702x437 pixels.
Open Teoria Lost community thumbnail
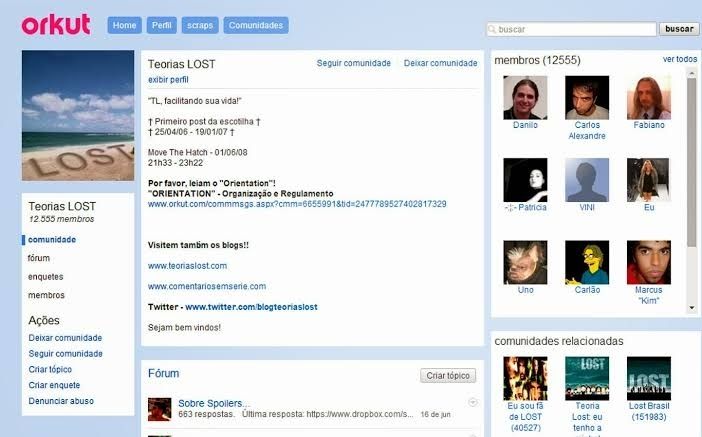pos(587,378)
